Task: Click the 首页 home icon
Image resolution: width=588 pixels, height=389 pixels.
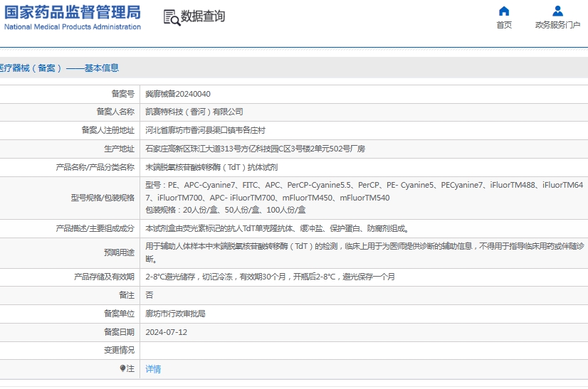Action: click(x=504, y=11)
